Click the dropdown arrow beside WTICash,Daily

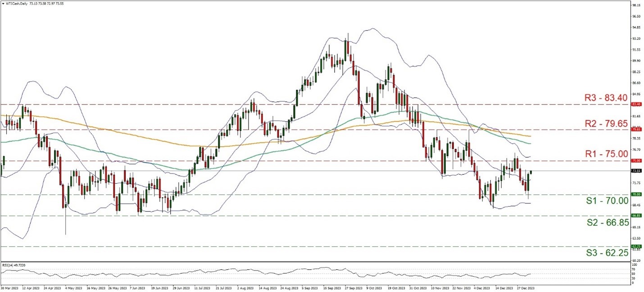pyautogui.click(x=3, y=4)
